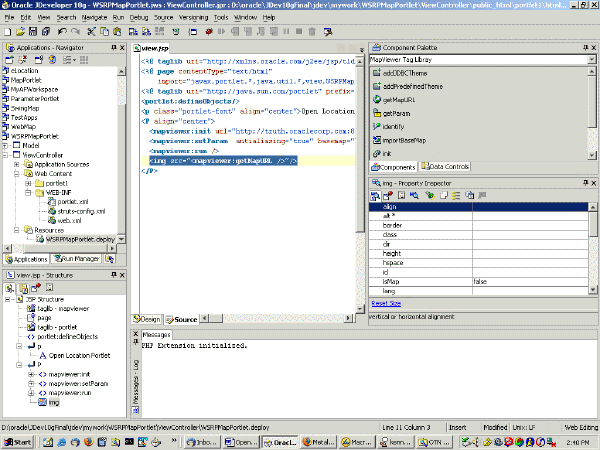Collapse the ViewController project node

5,155
